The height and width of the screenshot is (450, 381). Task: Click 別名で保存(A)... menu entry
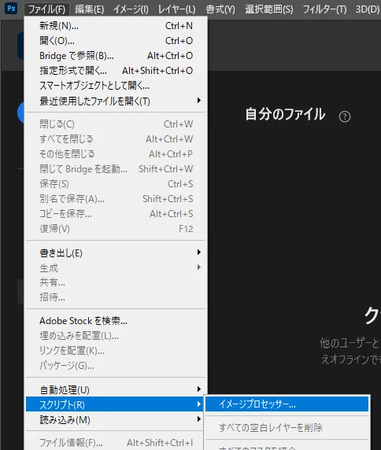pos(116,199)
